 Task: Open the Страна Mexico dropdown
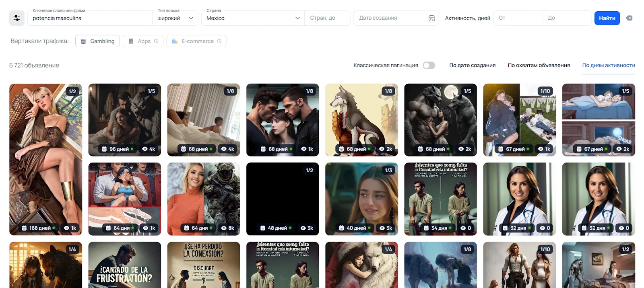click(253, 18)
